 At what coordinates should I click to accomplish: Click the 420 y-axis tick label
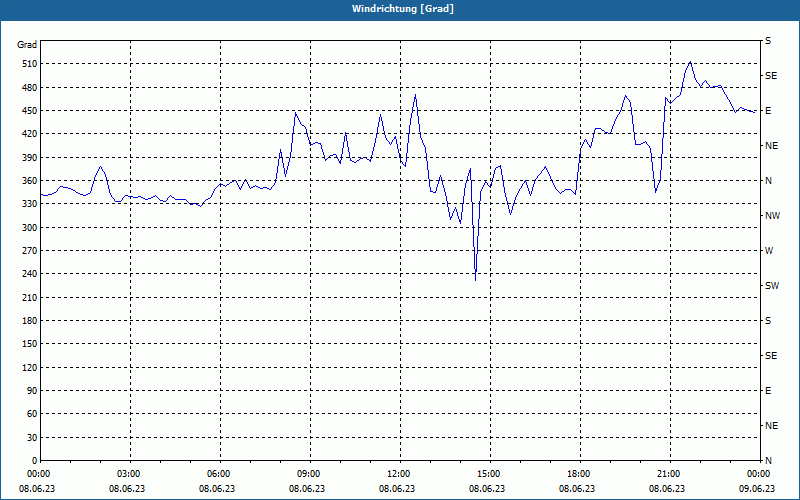pyautogui.click(x=29, y=134)
